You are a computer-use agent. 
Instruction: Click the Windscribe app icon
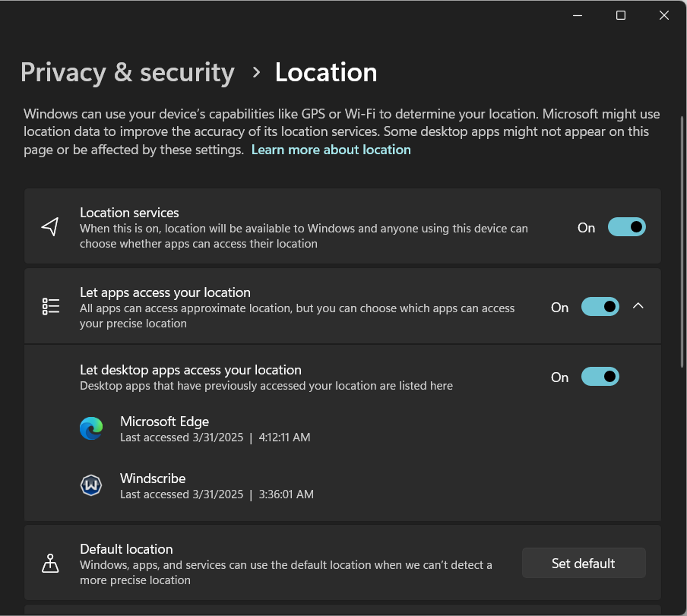[x=91, y=486]
